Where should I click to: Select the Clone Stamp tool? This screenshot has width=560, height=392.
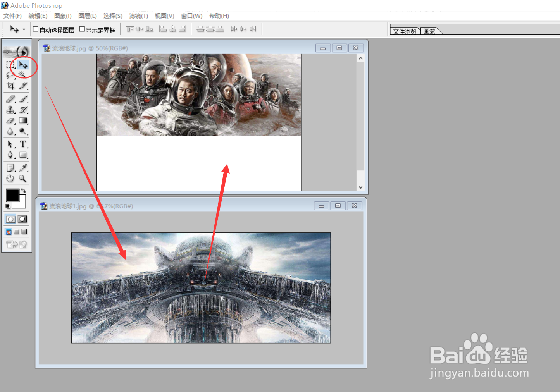click(x=10, y=110)
